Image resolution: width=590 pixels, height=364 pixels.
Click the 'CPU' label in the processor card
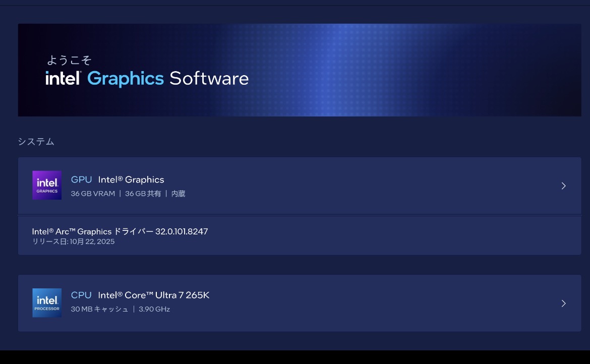coord(81,295)
